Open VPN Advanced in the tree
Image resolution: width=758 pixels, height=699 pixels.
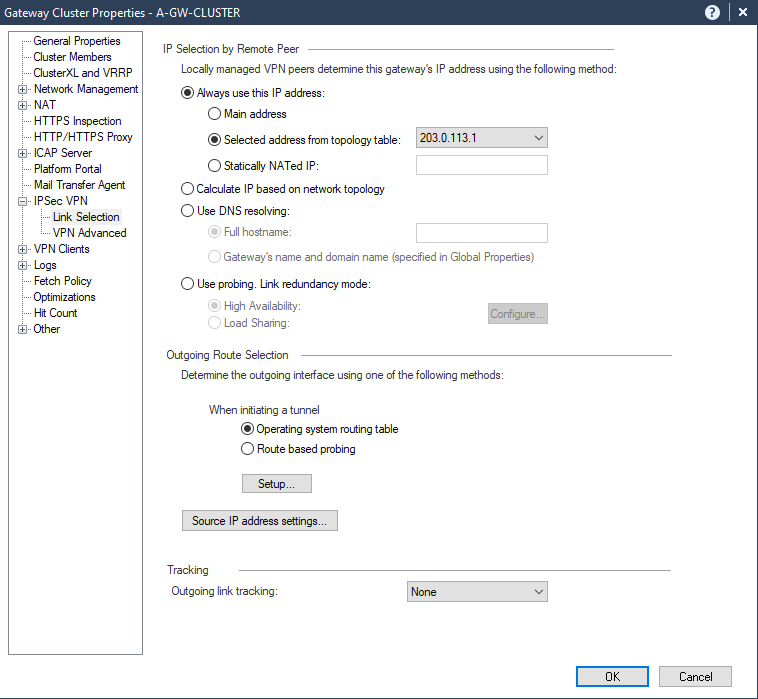[x=89, y=233]
